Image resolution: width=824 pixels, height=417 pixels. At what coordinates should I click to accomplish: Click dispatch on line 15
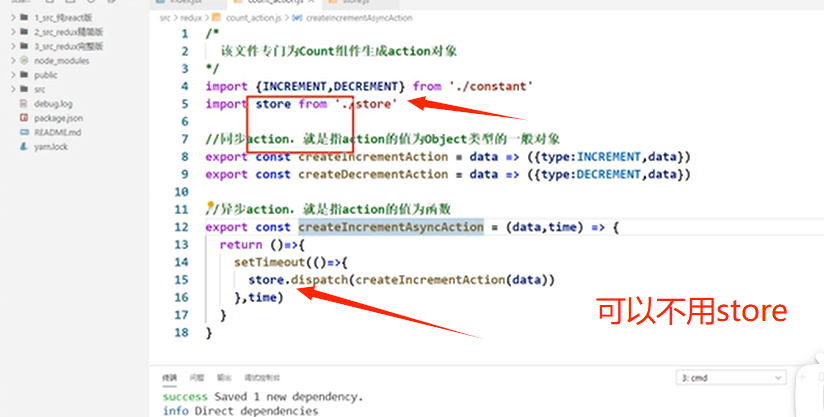point(320,280)
